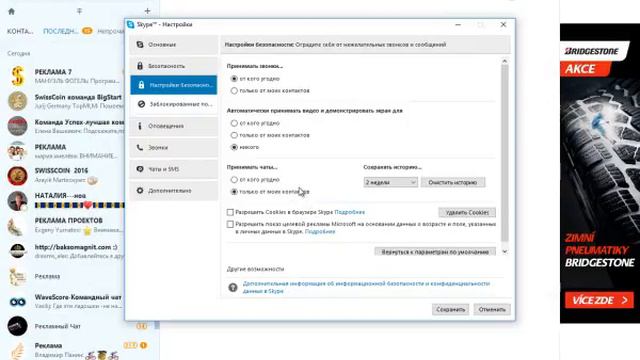Image resolution: width=640 pixels, height=360 pixels.
Task: Click the question mark help icon
Action: tap(233, 288)
